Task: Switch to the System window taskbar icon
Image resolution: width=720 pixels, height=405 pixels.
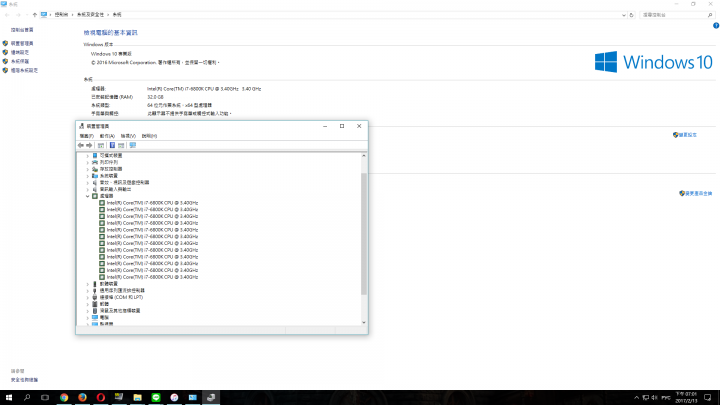Action: pyautogui.click(x=192, y=398)
